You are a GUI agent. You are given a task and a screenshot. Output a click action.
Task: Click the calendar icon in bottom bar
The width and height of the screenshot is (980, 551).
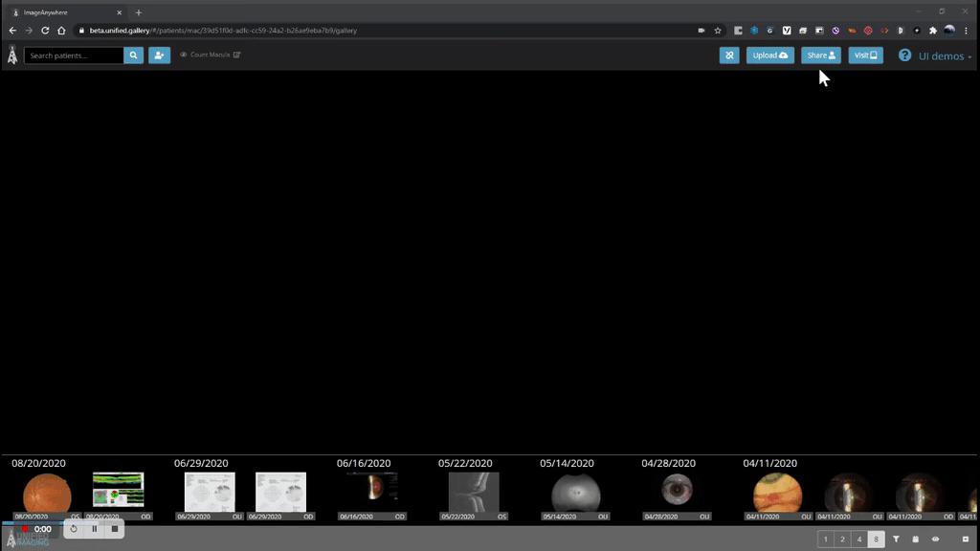point(916,540)
